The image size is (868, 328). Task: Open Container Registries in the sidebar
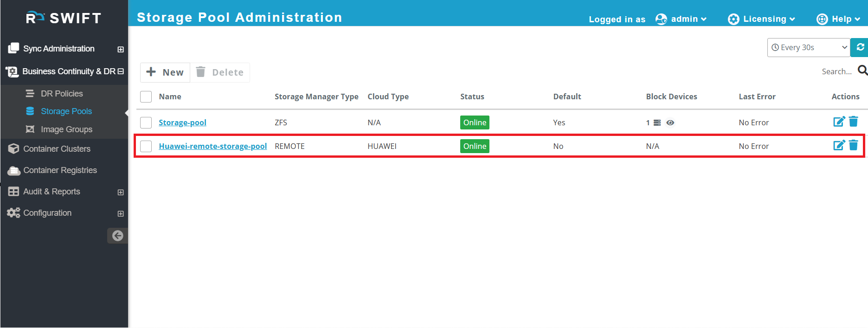[x=60, y=170]
